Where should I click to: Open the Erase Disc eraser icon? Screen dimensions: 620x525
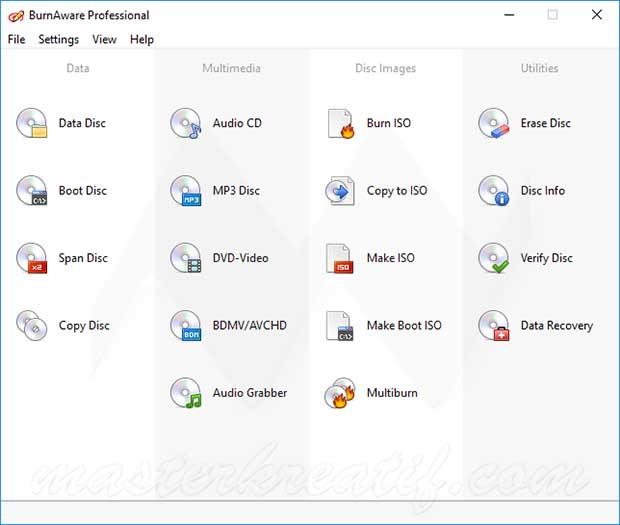tap(494, 123)
